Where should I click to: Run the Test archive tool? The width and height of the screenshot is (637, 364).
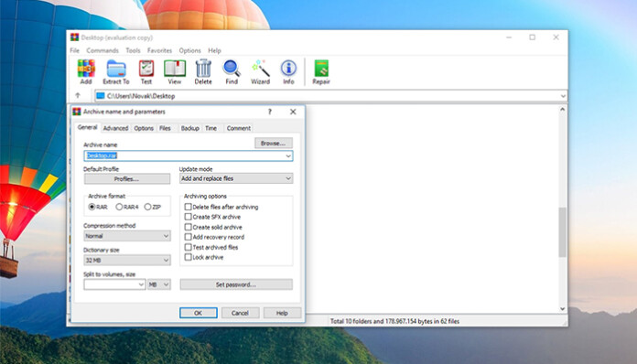click(x=146, y=72)
